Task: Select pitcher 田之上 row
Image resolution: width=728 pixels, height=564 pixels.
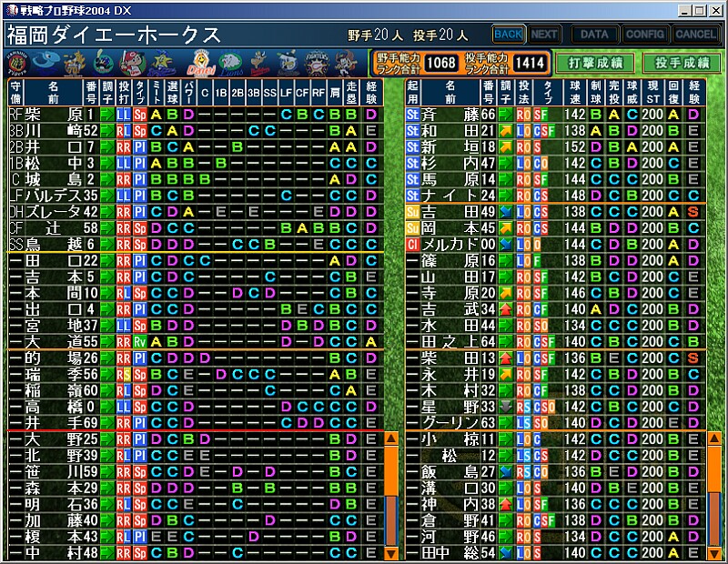Action: (555, 342)
